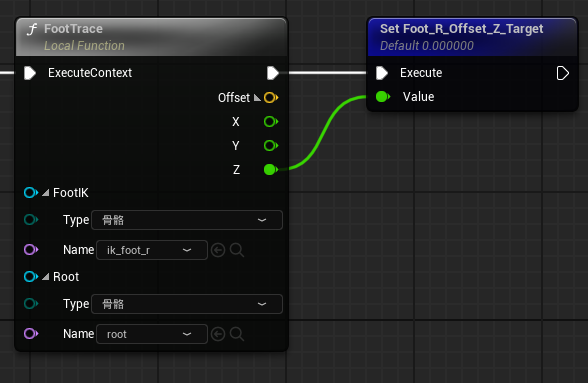Select the FootTrace node title

tap(74, 29)
